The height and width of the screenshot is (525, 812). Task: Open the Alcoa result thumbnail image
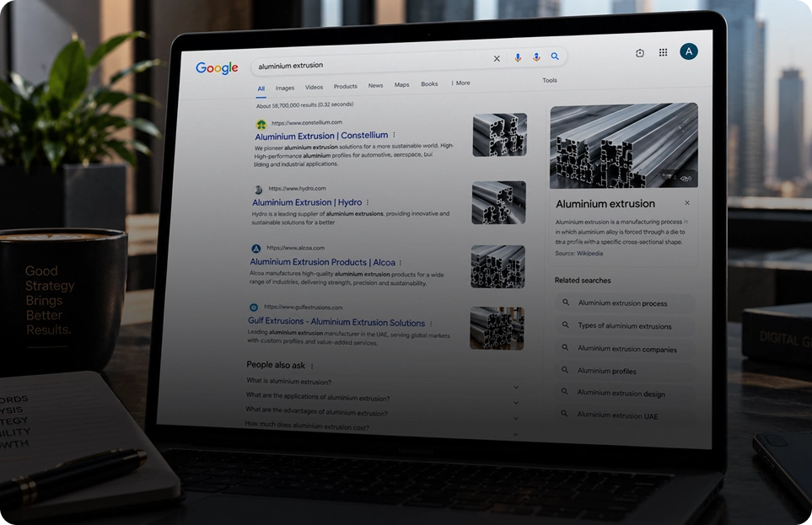click(497, 266)
